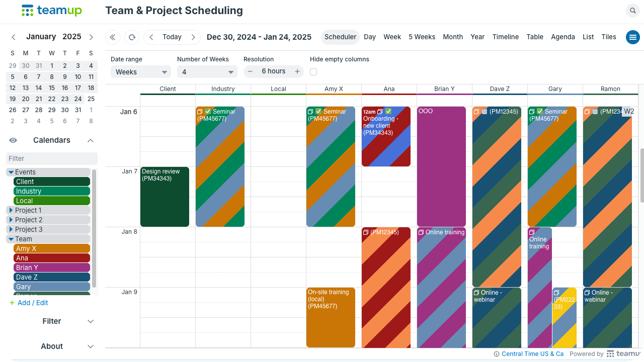Open the Date range Weeks dropdown
Viewport: 644px width, 362px height.
[141, 72]
